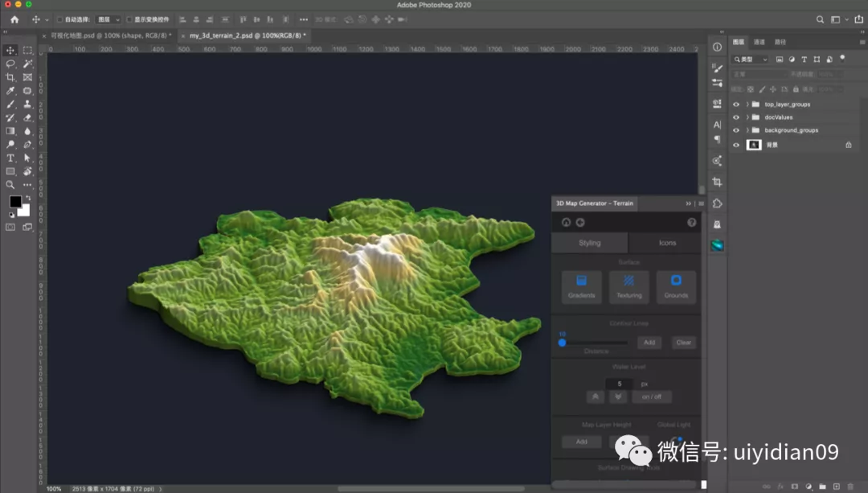Choose the Horizontal Type tool
This screenshot has height=493, width=868.
(10, 158)
